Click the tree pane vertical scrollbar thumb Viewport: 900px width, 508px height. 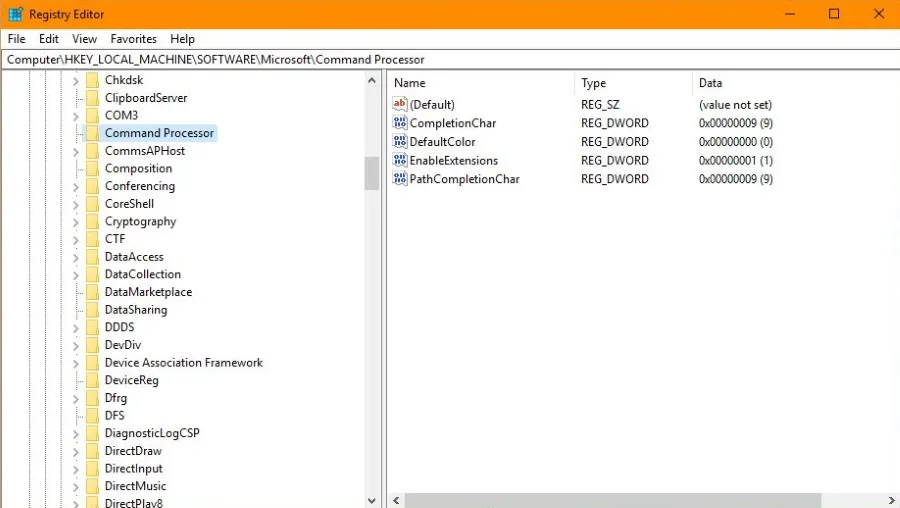[x=372, y=173]
